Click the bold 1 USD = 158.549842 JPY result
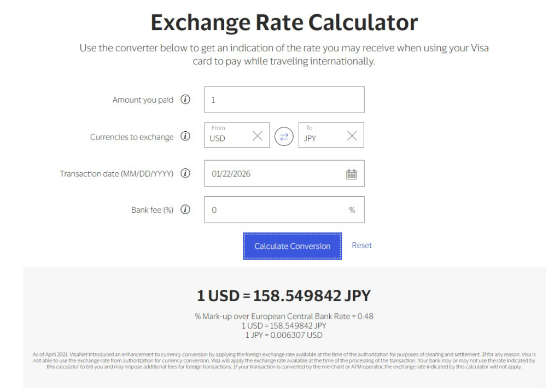The height and width of the screenshot is (392, 560). pyautogui.click(x=284, y=296)
